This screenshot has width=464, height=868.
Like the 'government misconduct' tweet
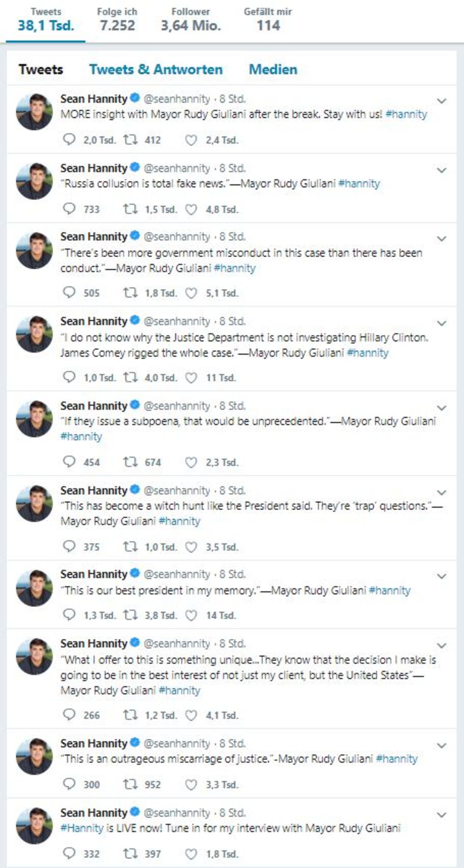[191, 293]
